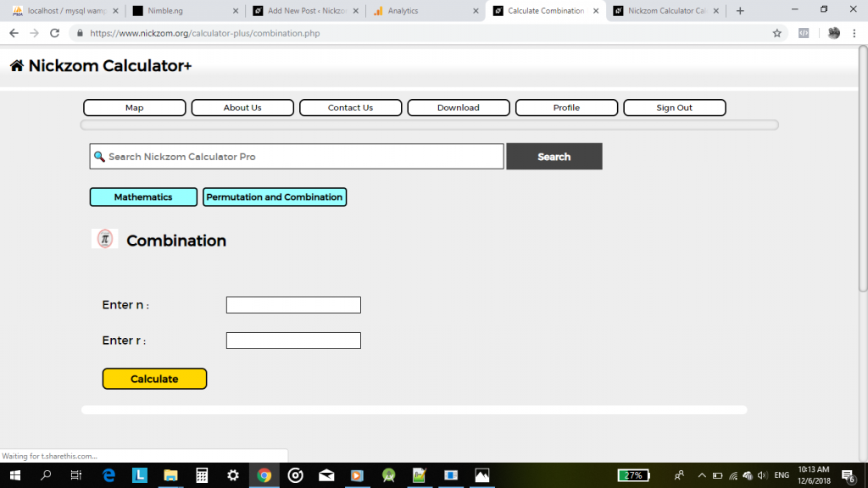This screenshot has width=868, height=488.
Task: Open the Calculator app on the taskbar
Action: tap(202, 475)
